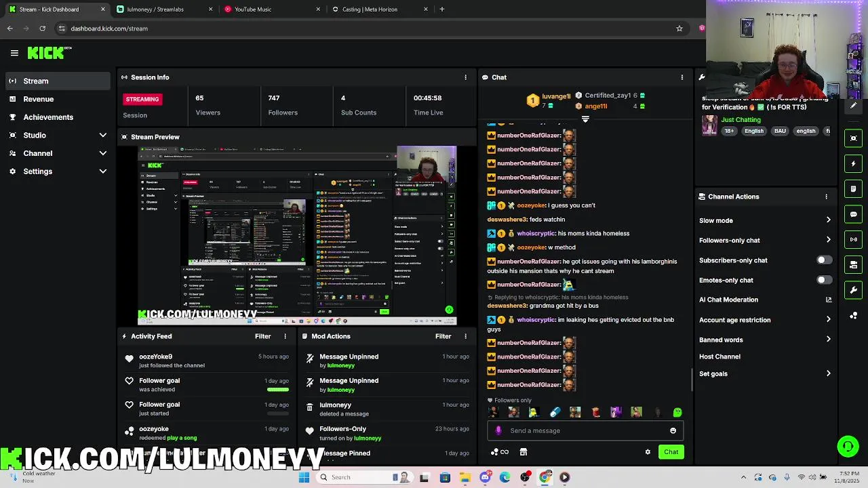The image size is (868, 488).
Task: Open the shop storefront icon below chat
Action: 523,452
